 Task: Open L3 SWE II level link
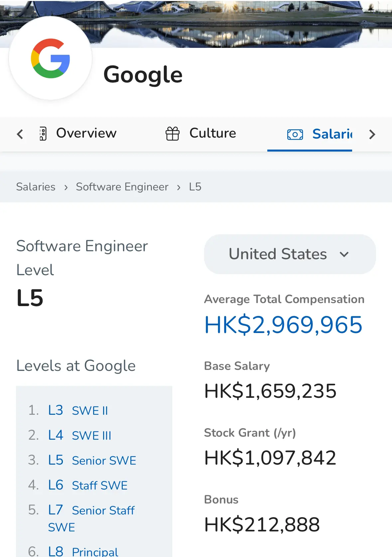78,410
